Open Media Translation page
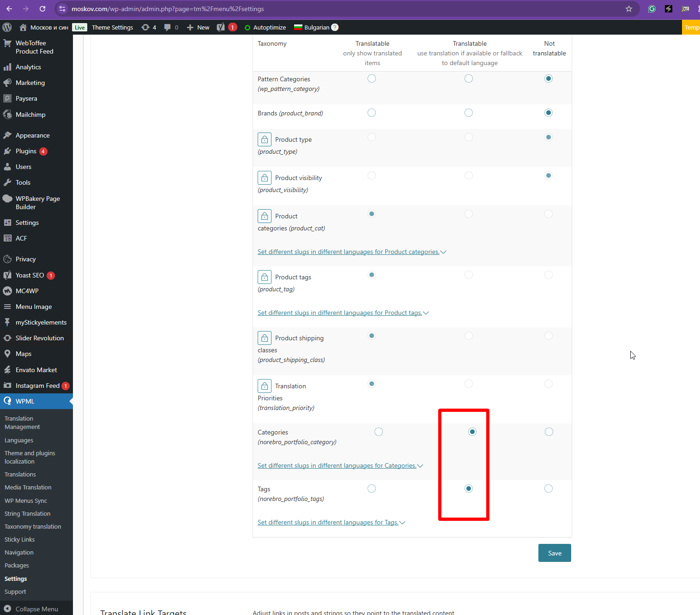700x615 pixels. coord(28,487)
